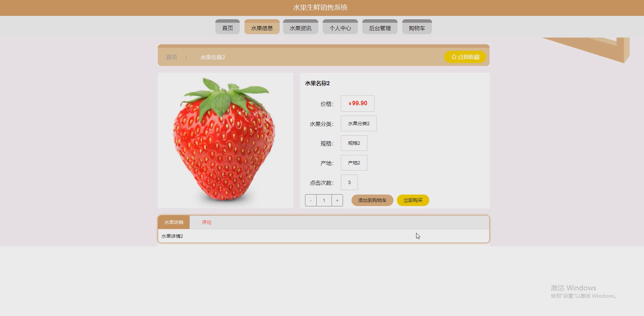Viewport: 644px width, 316px height.
Task: Click the star icon on the favorite button
Action: [x=454, y=57]
